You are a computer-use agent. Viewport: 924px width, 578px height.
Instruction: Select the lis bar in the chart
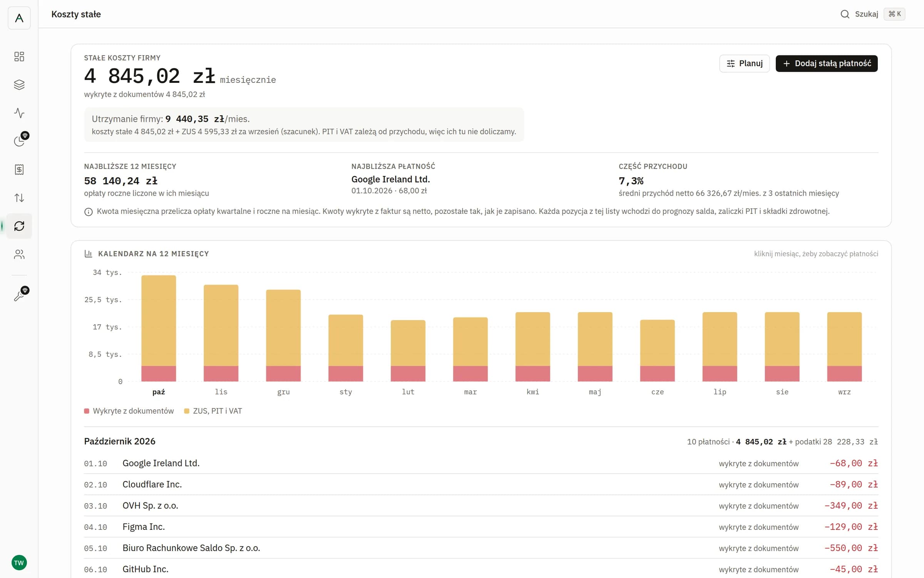pos(221,333)
